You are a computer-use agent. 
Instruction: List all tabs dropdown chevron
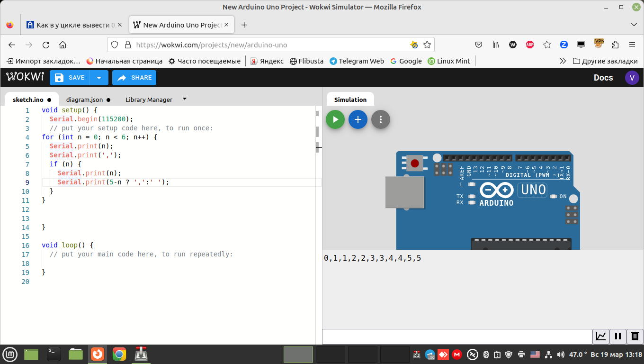click(634, 25)
